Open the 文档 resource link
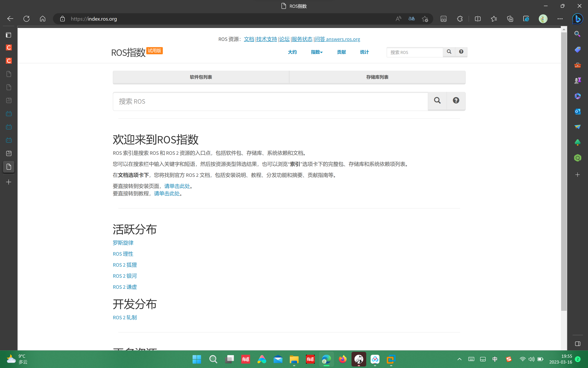 coord(249,39)
